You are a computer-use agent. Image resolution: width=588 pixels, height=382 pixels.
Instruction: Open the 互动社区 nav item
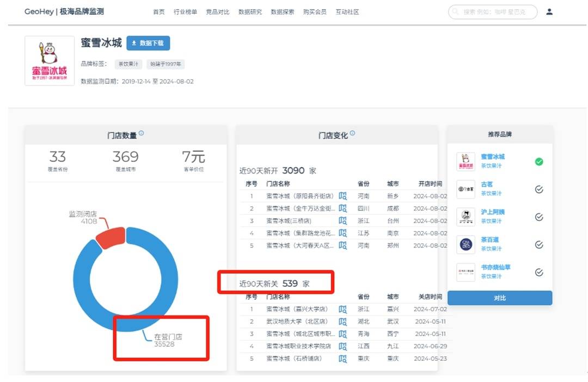pyautogui.click(x=347, y=12)
